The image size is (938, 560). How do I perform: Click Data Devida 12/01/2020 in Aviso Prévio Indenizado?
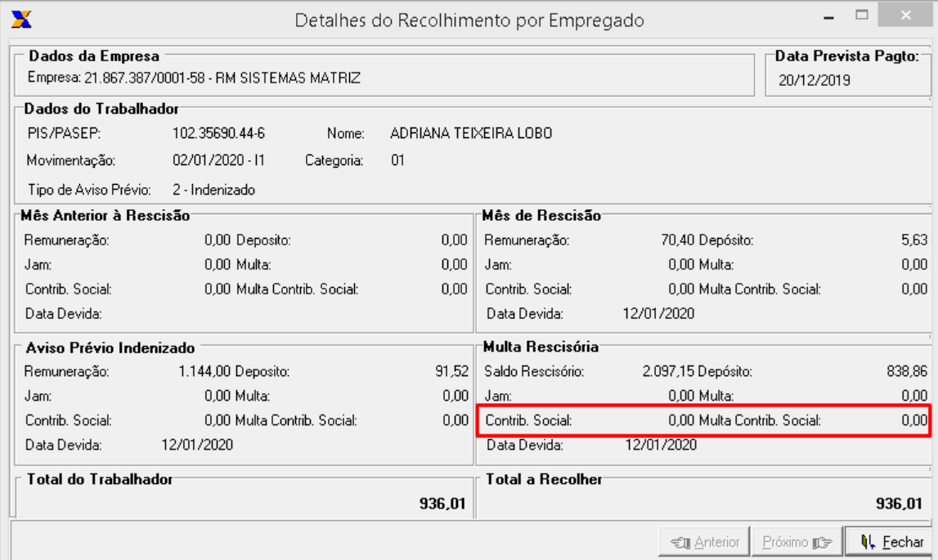pyautogui.click(x=197, y=445)
